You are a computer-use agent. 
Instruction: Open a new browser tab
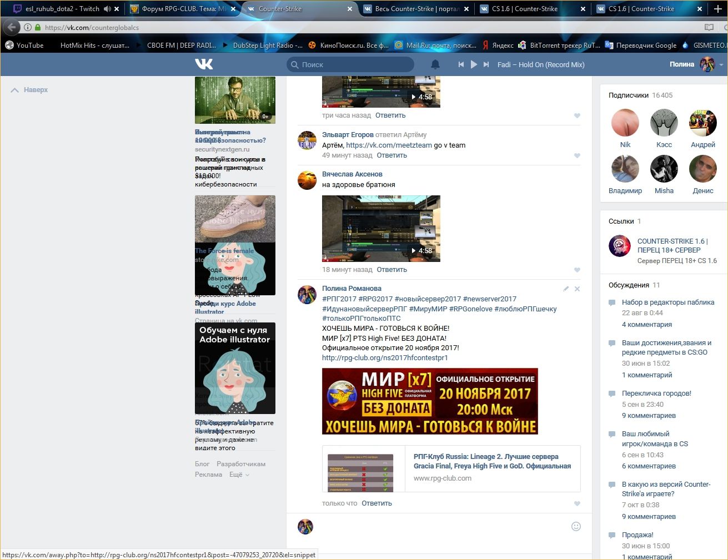tap(717, 8)
